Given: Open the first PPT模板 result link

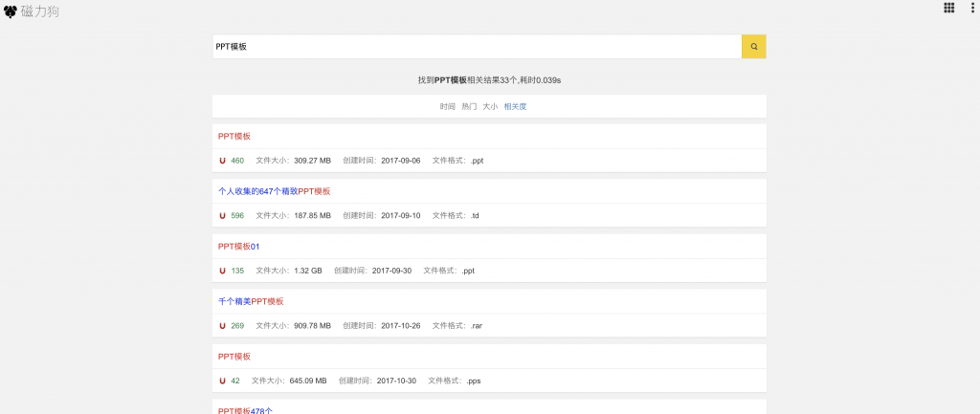Looking at the screenshot, I should pyautogui.click(x=234, y=137).
